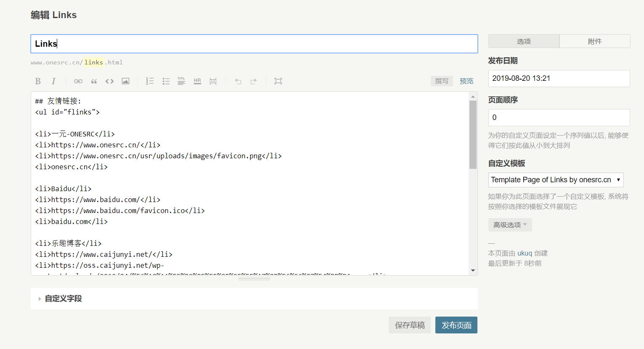
Task: Click the line "<li>baidu.com</li>"
Action: (x=71, y=221)
